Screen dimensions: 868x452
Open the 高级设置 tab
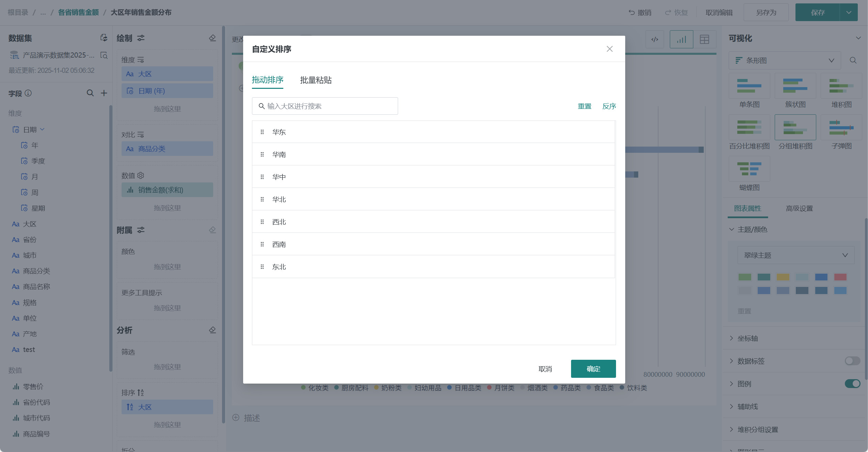coord(799,208)
